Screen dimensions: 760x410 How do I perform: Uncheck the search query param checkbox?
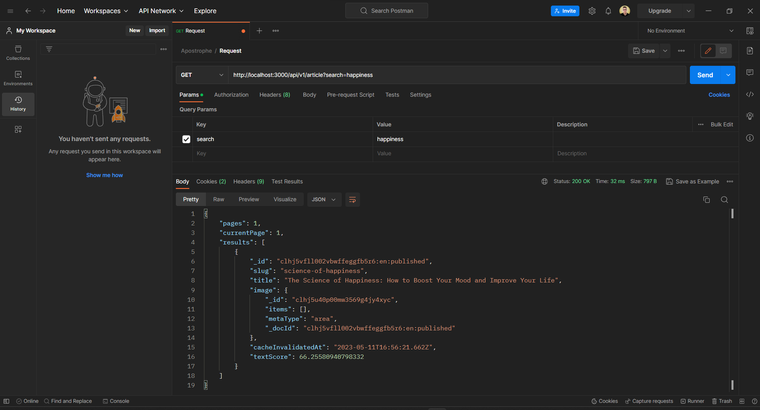click(186, 139)
